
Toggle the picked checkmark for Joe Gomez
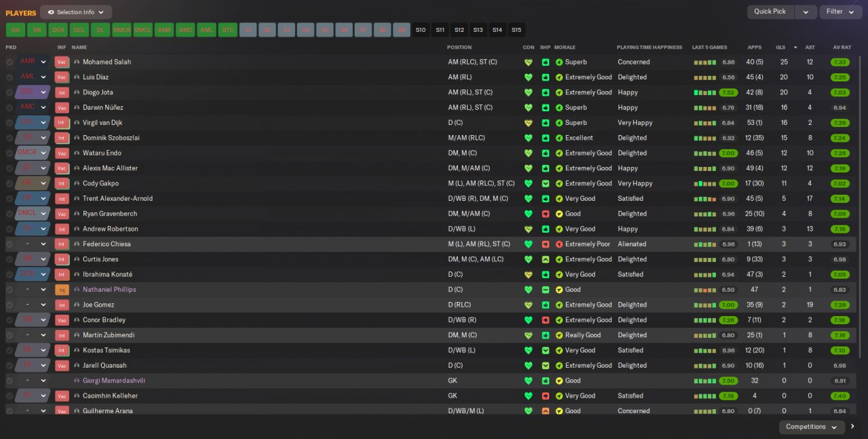tap(9, 305)
